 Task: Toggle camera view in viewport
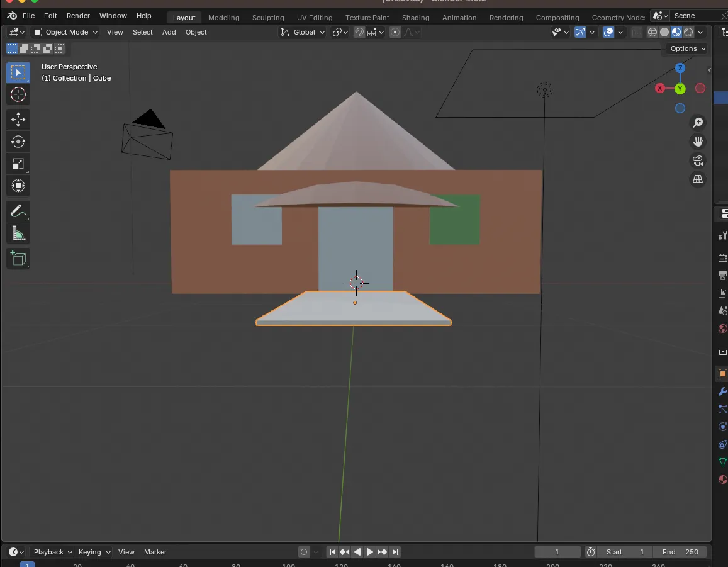click(698, 160)
